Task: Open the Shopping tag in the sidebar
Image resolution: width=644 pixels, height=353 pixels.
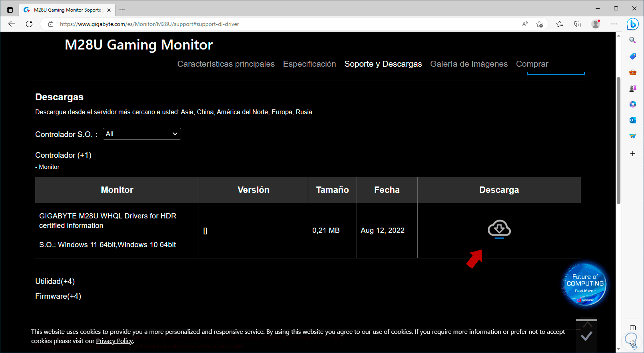Action: point(632,56)
